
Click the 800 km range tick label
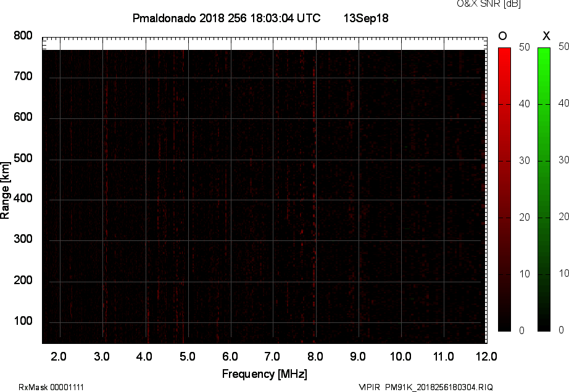point(22,36)
